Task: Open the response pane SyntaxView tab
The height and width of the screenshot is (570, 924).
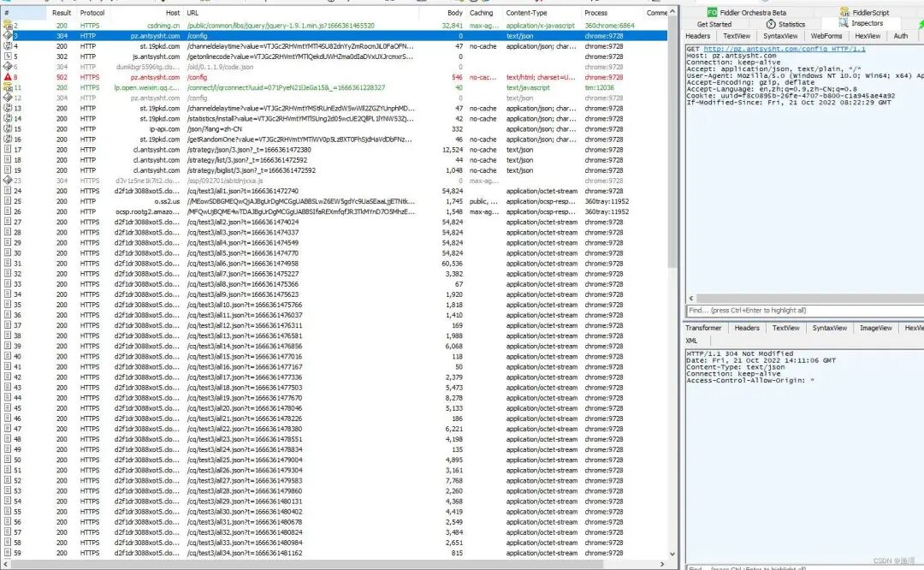Action: coord(829,328)
